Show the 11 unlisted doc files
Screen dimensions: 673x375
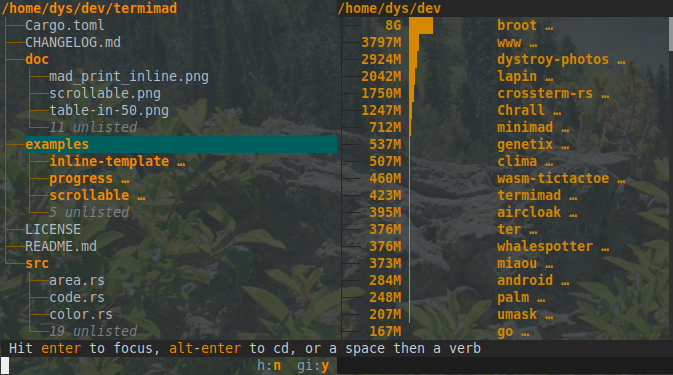click(93, 127)
